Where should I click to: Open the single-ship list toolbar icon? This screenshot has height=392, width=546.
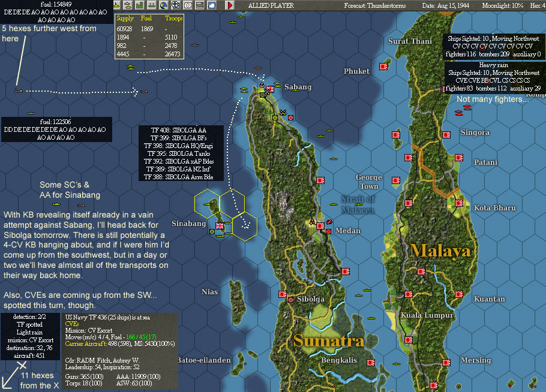click(151, 5)
